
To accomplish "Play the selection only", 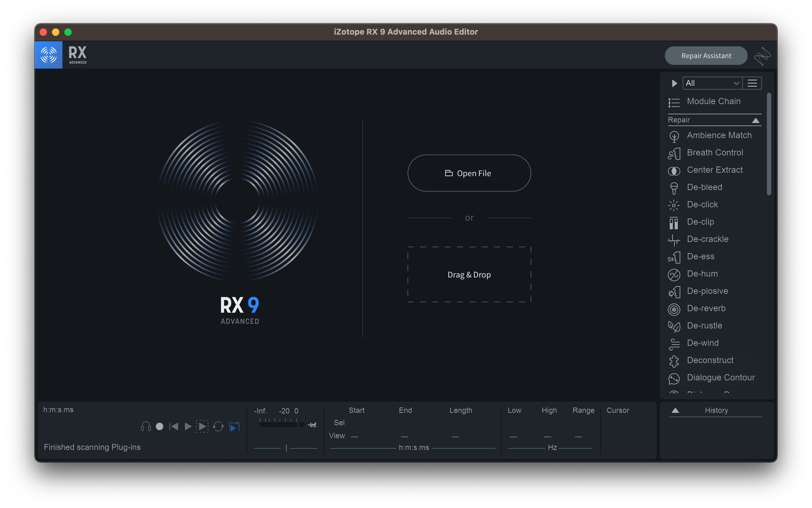I will point(202,426).
